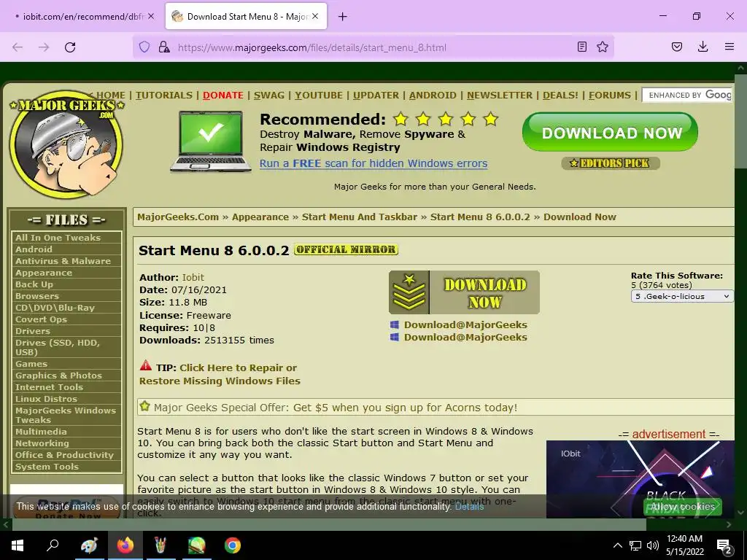The width and height of the screenshot is (747, 560).
Task: Save page to Pocket icon
Action: 676,47
